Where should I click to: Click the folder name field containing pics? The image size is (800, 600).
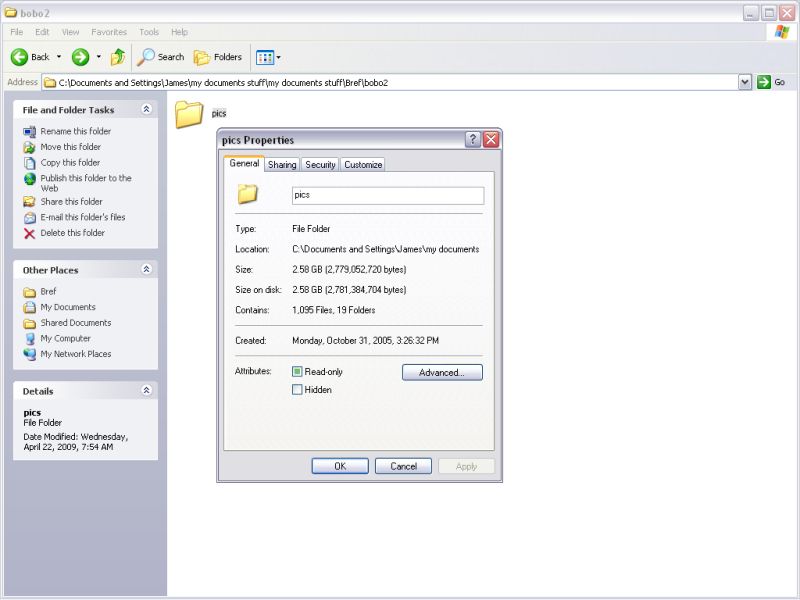388,195
